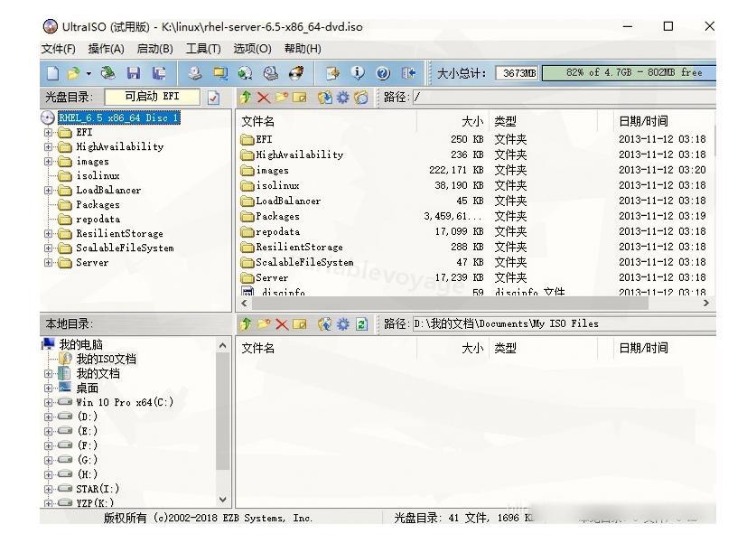Click gear icon in disc pane toolbar
Image resolution: width=756 pixels, height=543 pixels.
tap(342, 98)
